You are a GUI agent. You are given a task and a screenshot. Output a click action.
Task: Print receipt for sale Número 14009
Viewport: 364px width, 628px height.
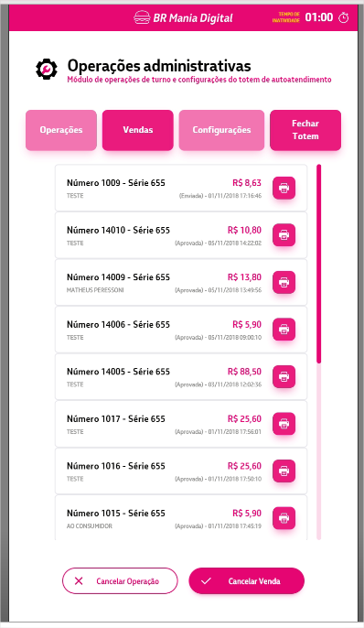click(x=284, y=282)
